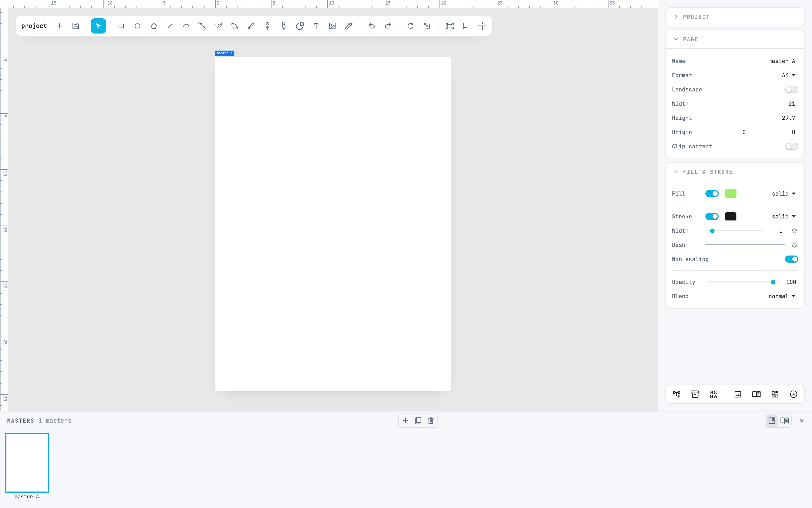The width and height of the screenshot is (812, 508).
Task: Click the project name label
Action: [34, 26]
